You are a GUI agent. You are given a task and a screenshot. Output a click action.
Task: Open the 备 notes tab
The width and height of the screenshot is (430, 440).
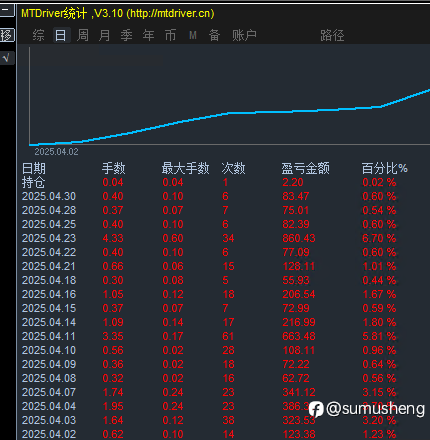tap(214, 35)
